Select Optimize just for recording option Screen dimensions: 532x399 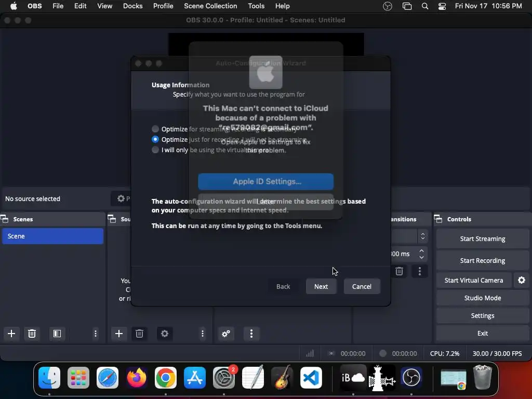click(x=155, y=139)
